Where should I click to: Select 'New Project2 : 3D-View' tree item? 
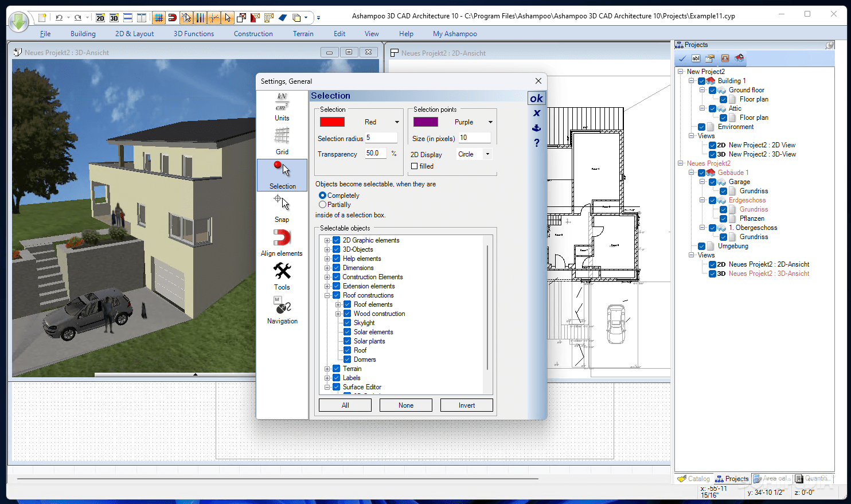[762, 154]
